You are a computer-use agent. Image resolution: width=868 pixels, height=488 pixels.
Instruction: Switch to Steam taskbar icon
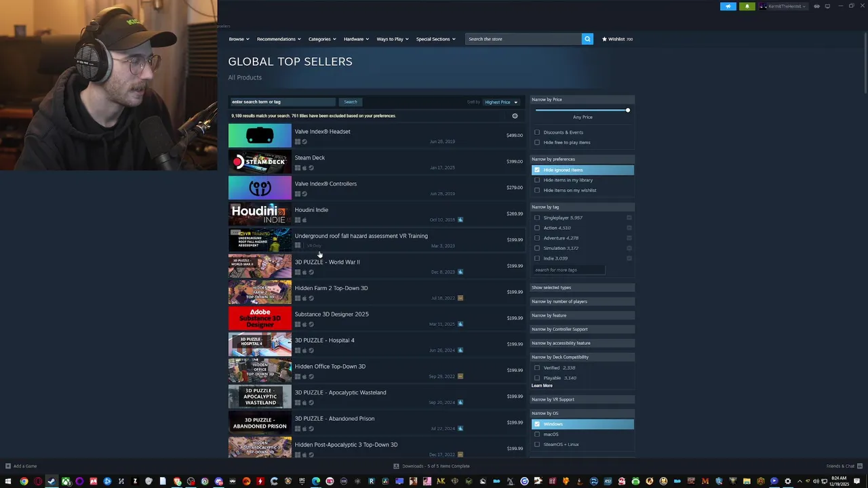pyautogui.click(x=52, y=481)
